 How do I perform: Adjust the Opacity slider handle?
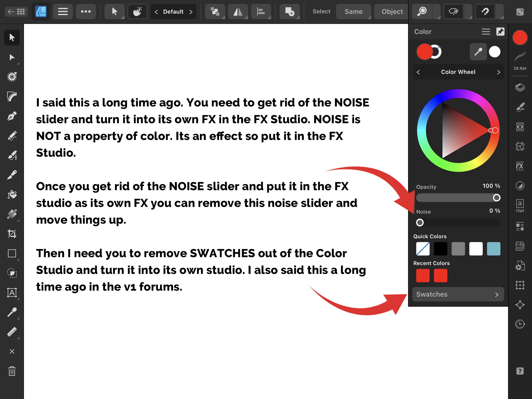click(x=496, y=198)
